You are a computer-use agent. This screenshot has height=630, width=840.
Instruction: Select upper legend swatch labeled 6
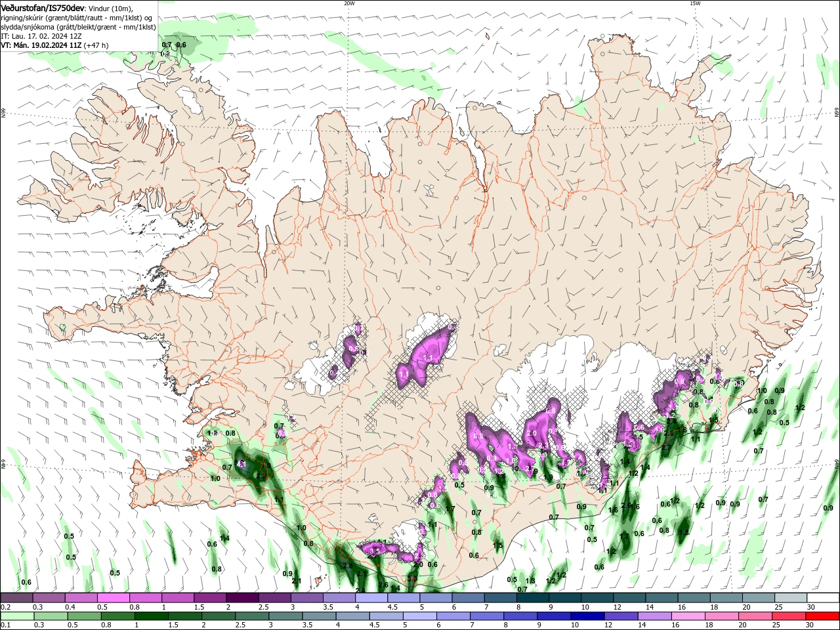tap(469, 598)
